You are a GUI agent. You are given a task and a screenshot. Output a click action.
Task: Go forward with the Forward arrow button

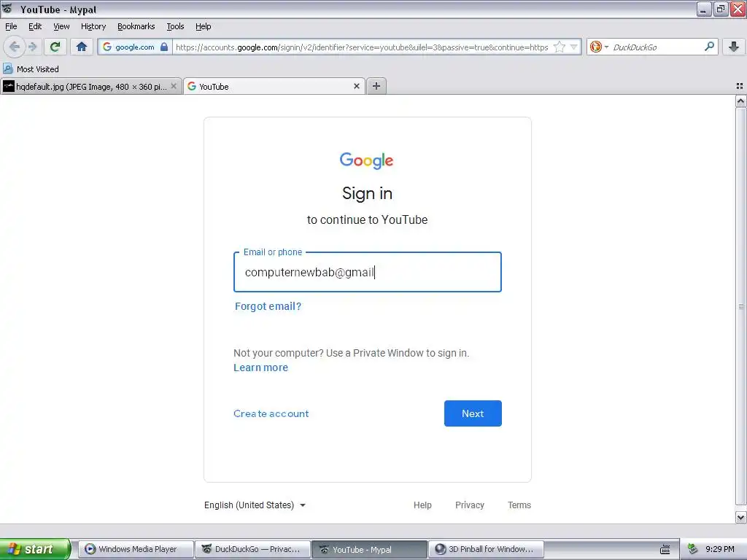tap(32, 47)
